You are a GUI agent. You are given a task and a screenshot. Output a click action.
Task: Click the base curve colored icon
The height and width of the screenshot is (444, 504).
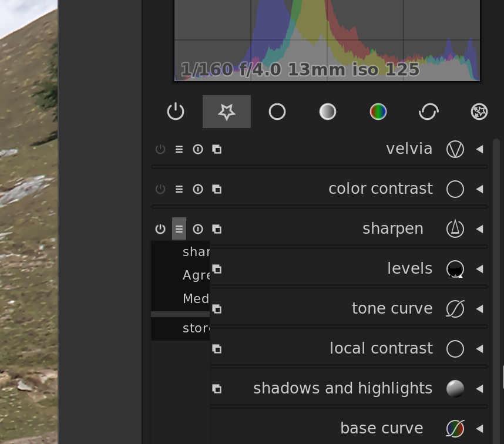pyautogui.click(x=455, y=429)
